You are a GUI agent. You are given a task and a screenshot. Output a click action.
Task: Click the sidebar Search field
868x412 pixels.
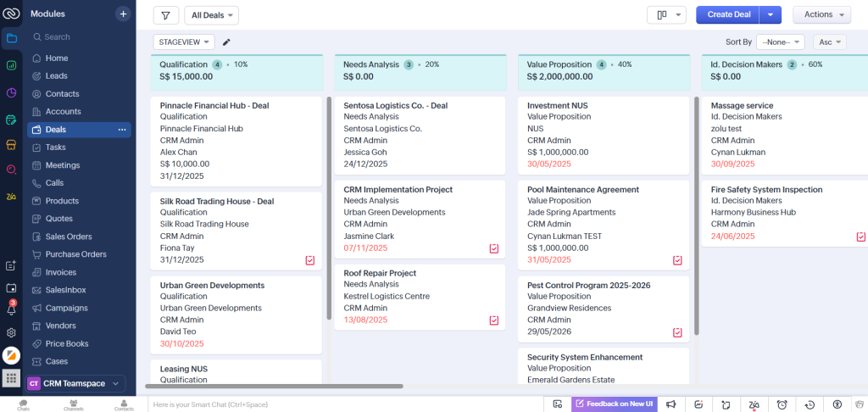[x=76, y=37]
